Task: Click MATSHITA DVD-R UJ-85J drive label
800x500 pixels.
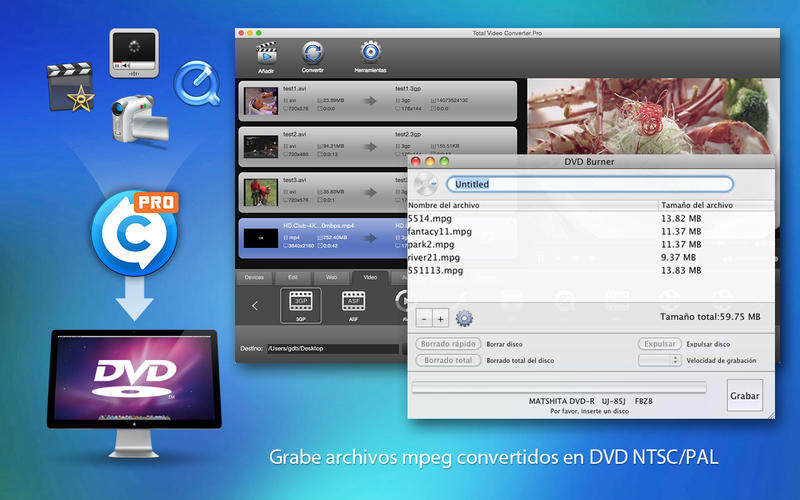Action: (x=590, y=402)
